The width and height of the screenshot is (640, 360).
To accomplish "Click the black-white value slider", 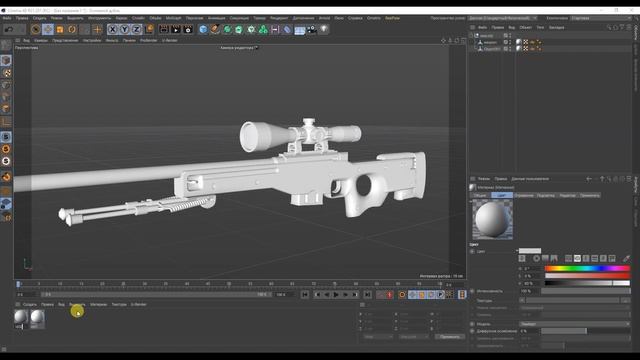I will [587, 283].
